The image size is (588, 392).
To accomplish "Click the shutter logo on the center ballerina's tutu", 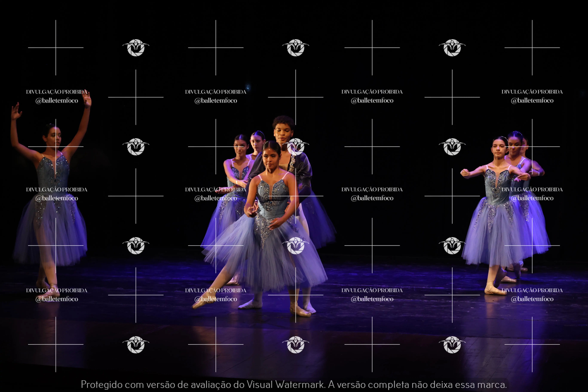I will 296,246.
